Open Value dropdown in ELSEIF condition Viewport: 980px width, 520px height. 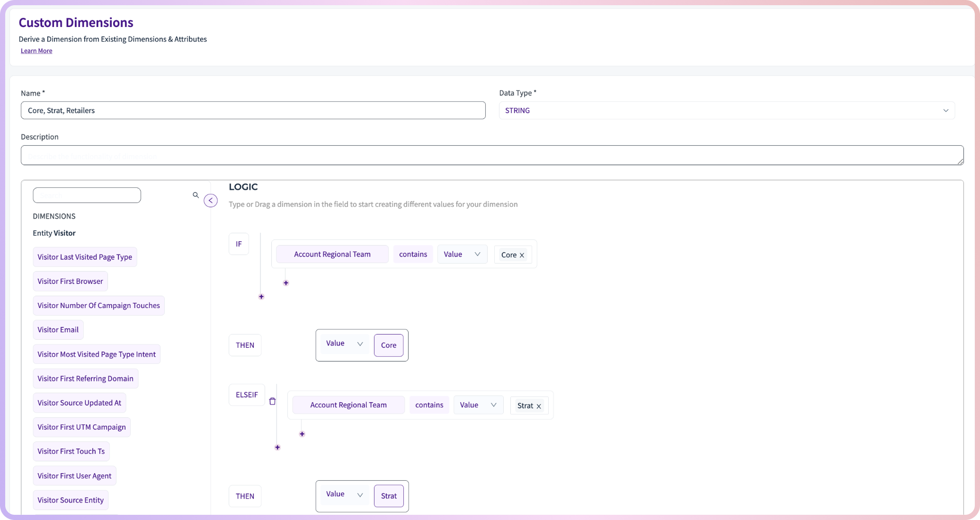point(478,405)
